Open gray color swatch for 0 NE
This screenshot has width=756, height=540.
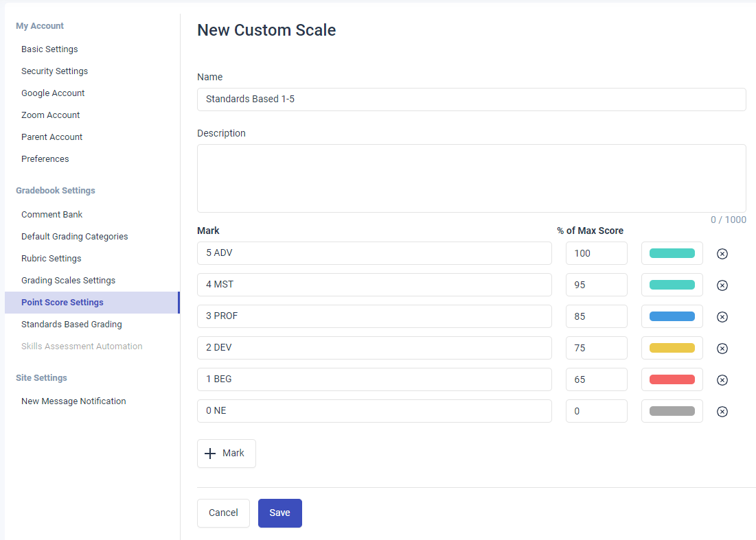[x=672, y=411]
